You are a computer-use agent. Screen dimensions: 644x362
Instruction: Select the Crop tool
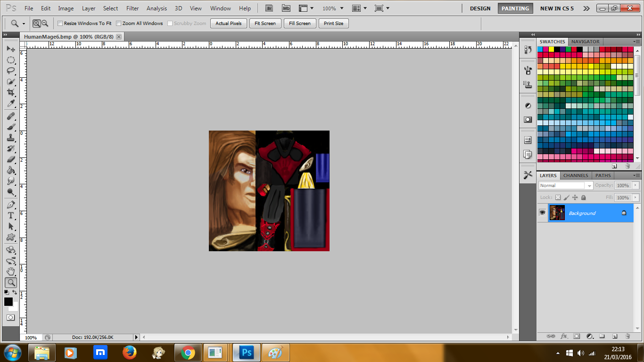pyautogui.click(x=11, y=92)
